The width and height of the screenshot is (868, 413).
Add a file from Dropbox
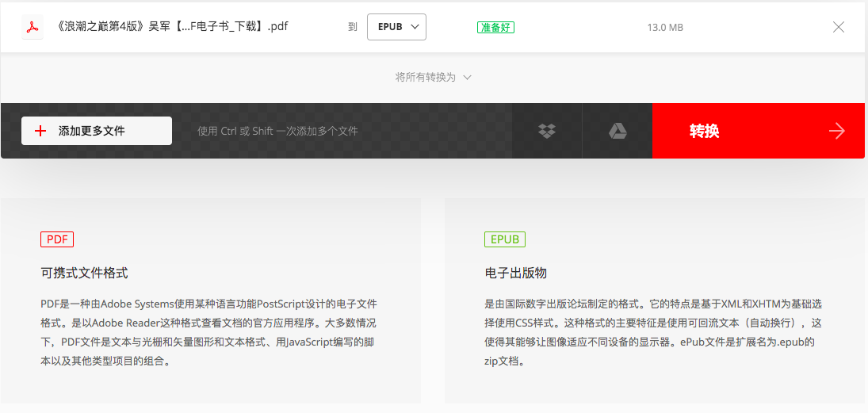point(547,131)
